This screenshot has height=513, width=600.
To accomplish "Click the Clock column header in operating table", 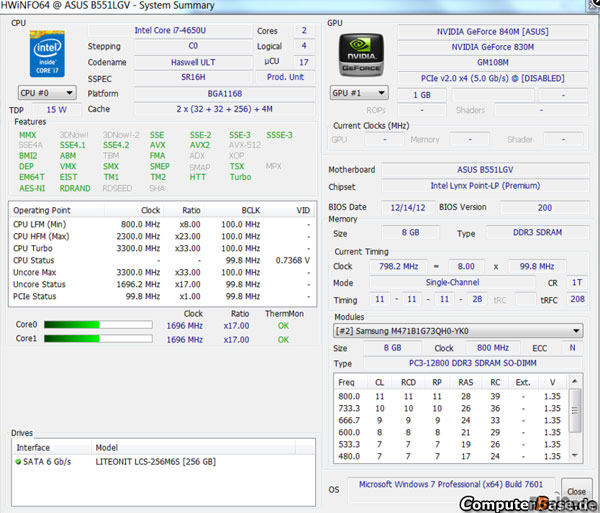I will click(x=134, y=210).
